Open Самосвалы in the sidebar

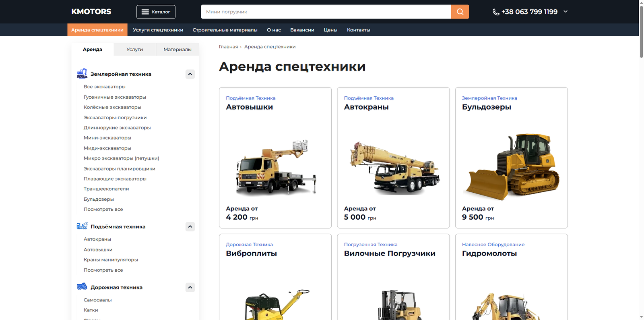98,300
